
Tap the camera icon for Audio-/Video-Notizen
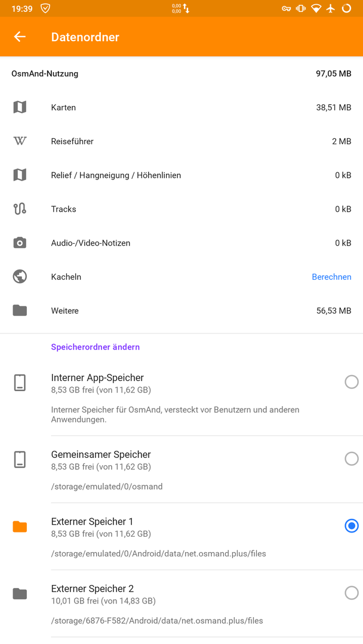pyautogui.click(x=20, y=243)
